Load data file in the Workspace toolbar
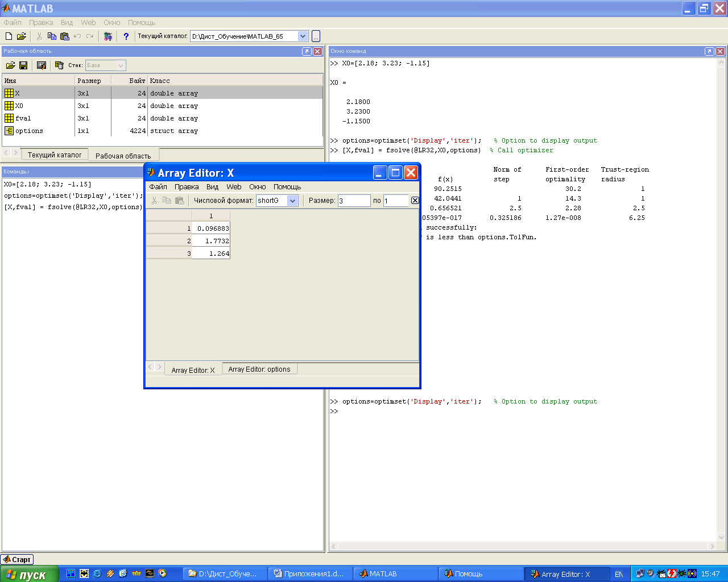This screenshot has height=582, width=728. click(x=10, y=65)
